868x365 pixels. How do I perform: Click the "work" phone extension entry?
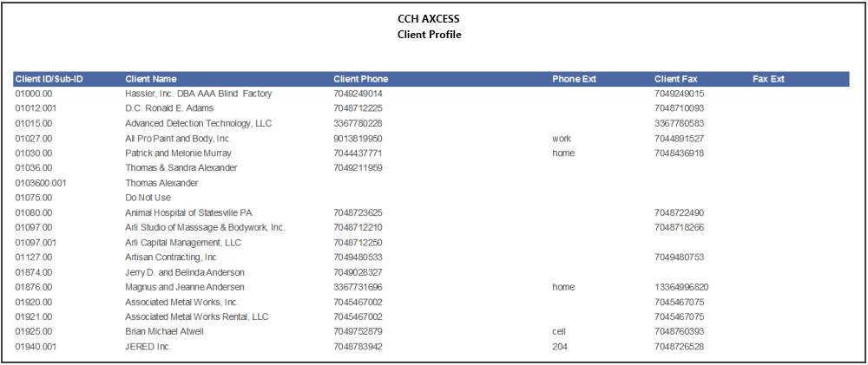tap(562, 138)
